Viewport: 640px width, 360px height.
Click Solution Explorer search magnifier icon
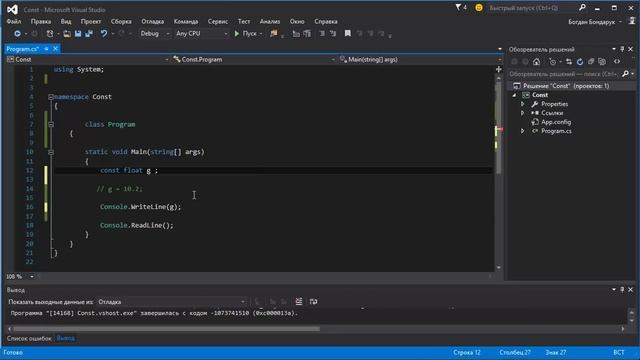pos(625,74)
